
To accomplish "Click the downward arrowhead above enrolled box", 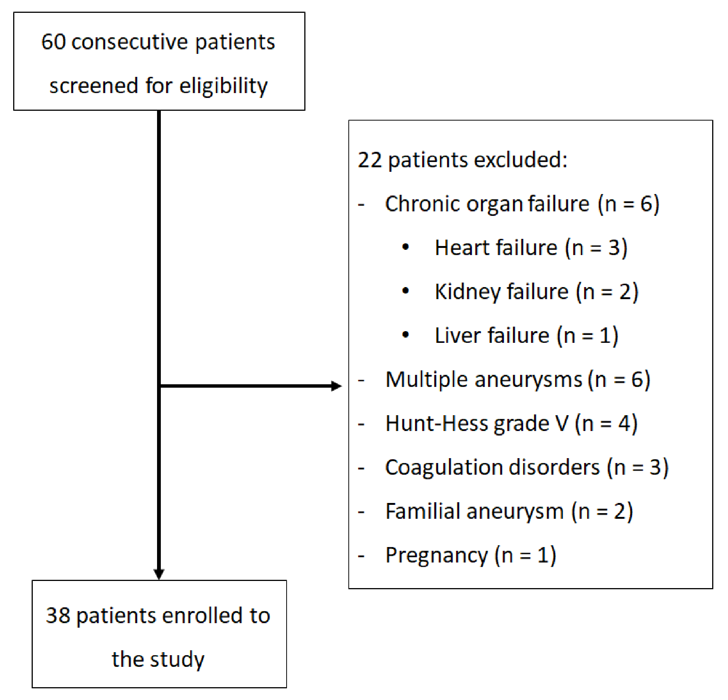I will [159, 573].
